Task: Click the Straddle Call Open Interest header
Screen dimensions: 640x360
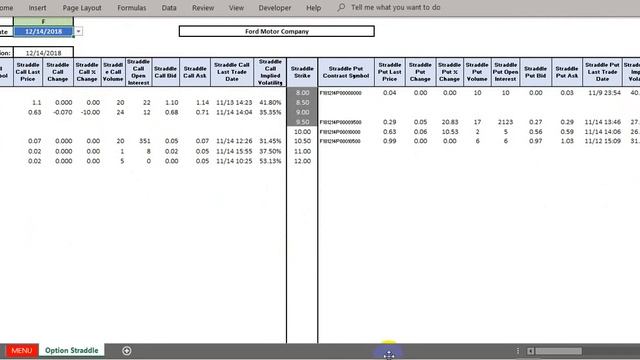Action: coord(138,72)
